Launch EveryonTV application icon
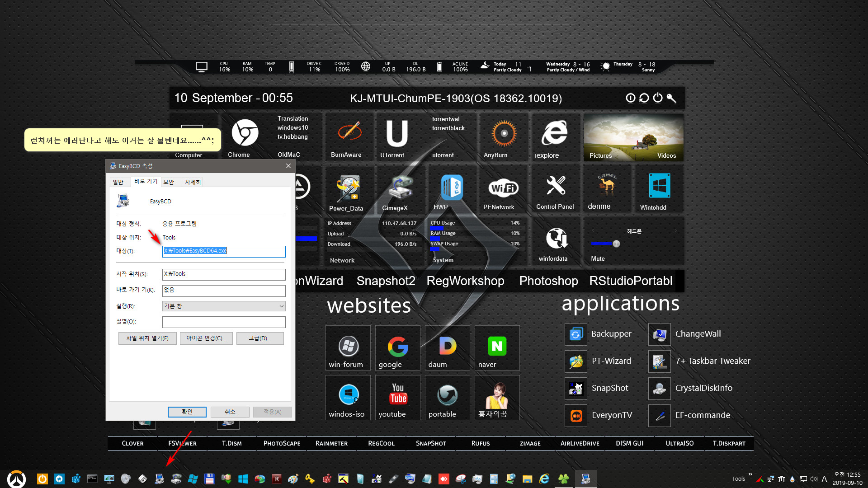Screen dimensions: 868x488 tap(576, 415)
